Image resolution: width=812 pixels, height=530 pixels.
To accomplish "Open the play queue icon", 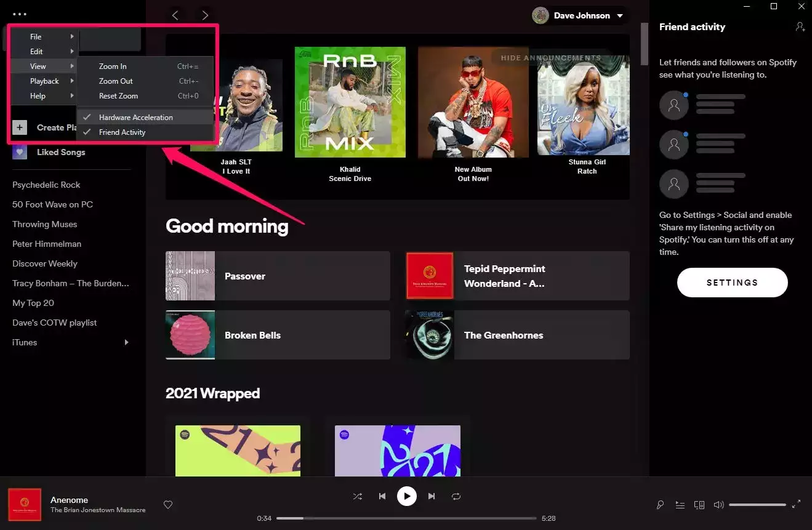I will 680,505.
